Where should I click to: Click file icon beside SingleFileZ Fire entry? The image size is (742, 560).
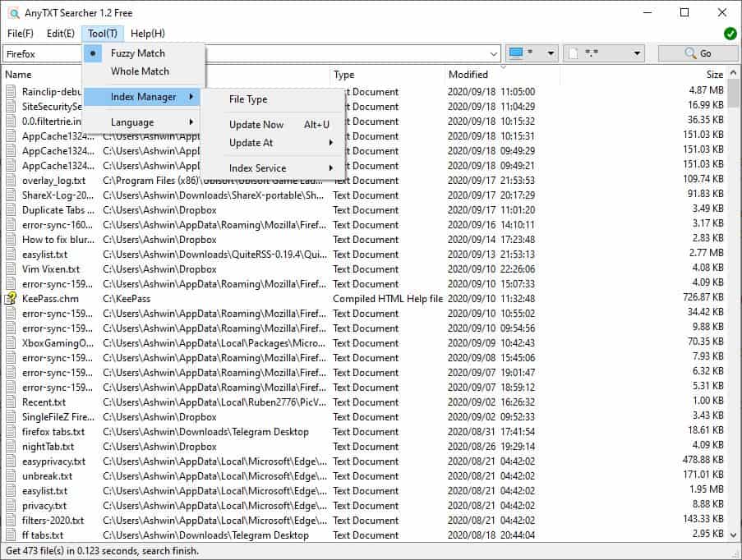11,416
